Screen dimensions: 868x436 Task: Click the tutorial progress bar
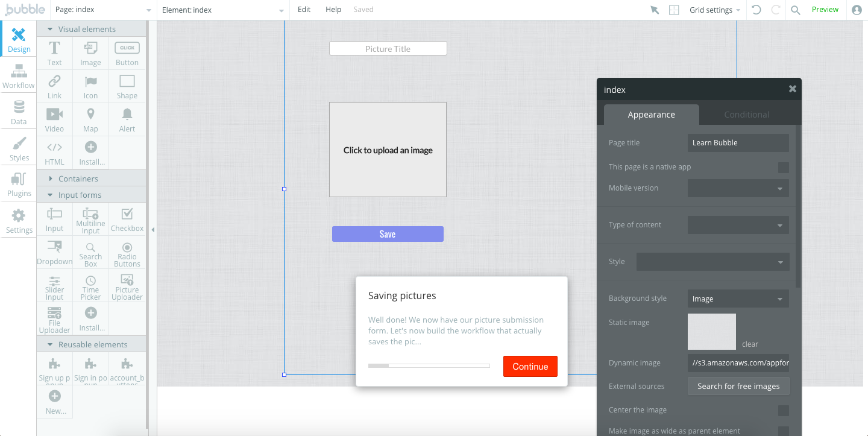pos(429,365)
